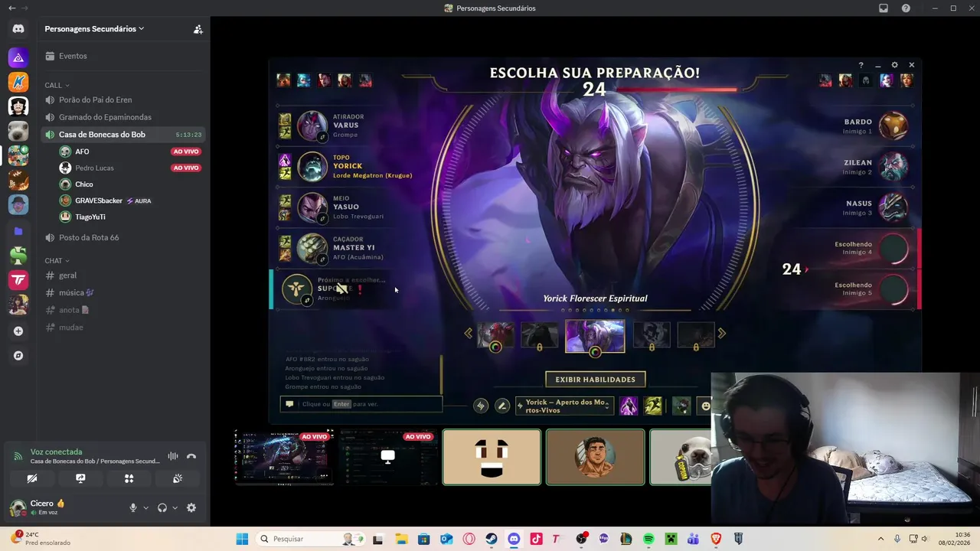Mute microphone in Discord user panel
This screenshot has width=980, height=551.
point(133,507)
